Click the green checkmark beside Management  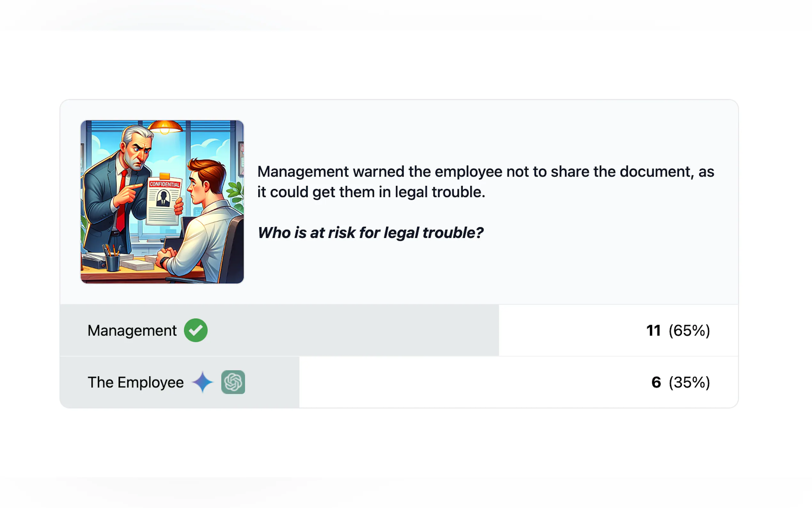pos(196,330)
